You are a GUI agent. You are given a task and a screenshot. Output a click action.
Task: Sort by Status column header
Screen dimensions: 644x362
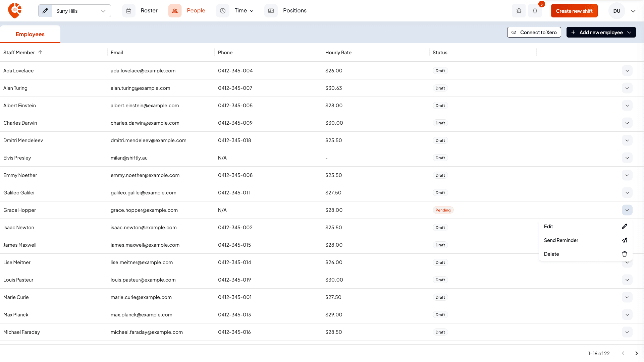click(x=440, y=52)
